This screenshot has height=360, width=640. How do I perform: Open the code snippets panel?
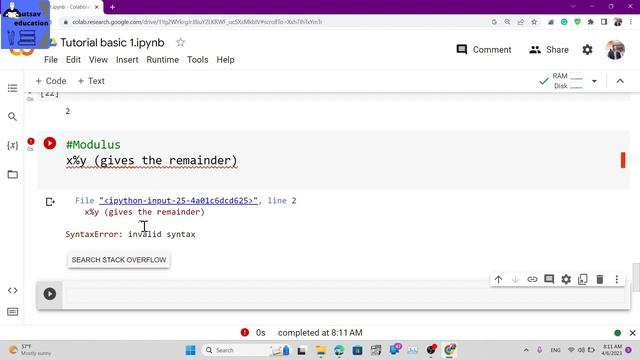pyautogui.click(x=13, y=290)
